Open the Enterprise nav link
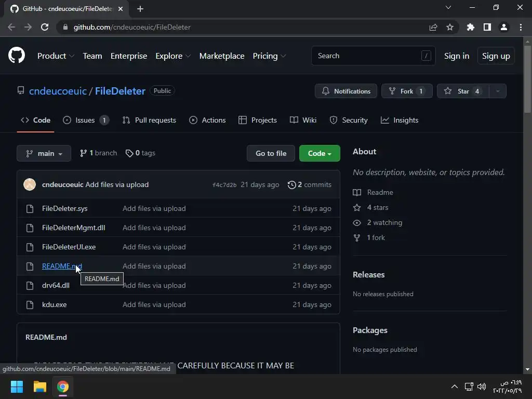This screenshot has height=399, width=532. click(x=129, y=56)
